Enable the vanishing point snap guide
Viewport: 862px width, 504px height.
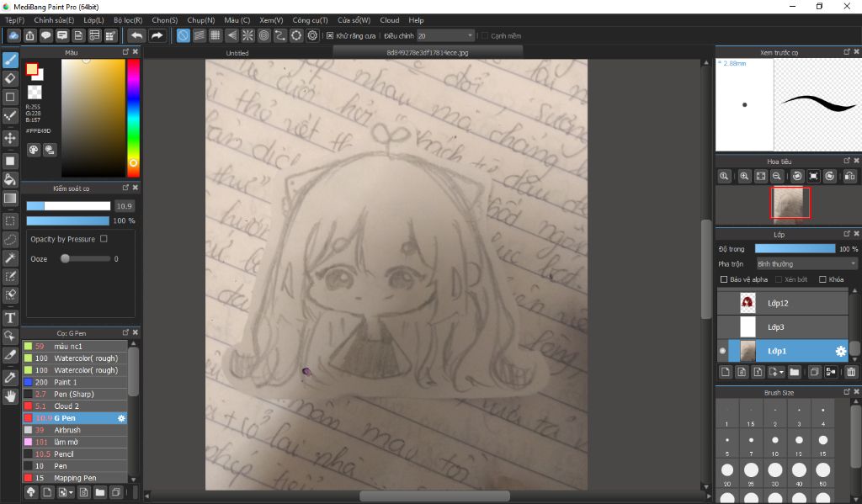[232, 35]
